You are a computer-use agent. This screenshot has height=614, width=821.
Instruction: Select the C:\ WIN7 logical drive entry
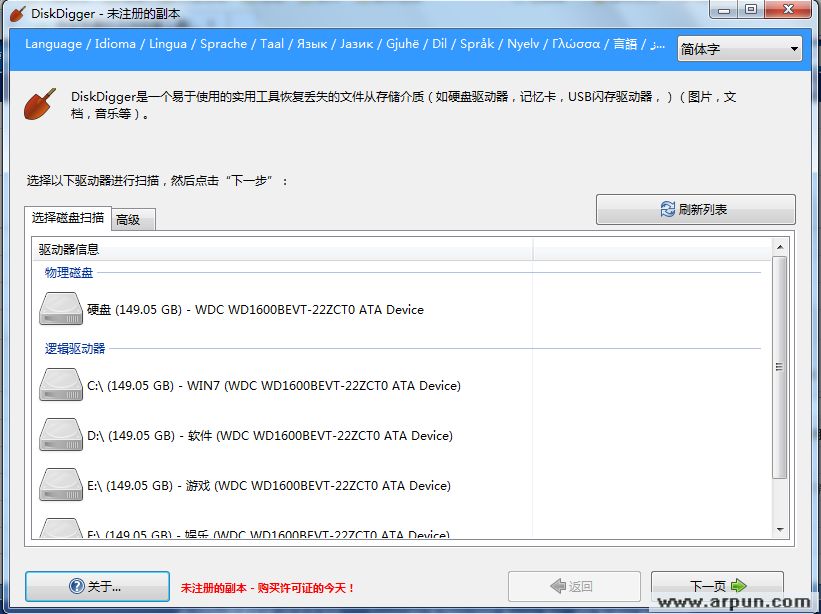point(274,386)
